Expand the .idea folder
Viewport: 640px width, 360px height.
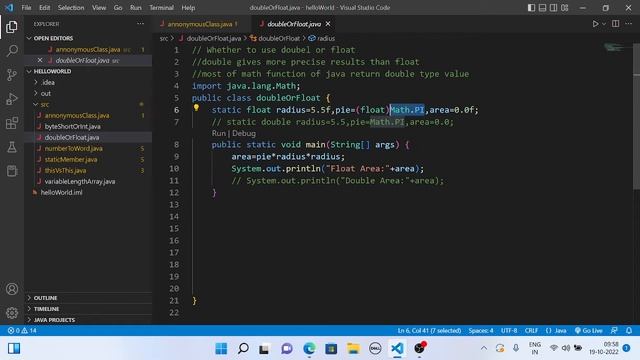click(x=48, y=82)
